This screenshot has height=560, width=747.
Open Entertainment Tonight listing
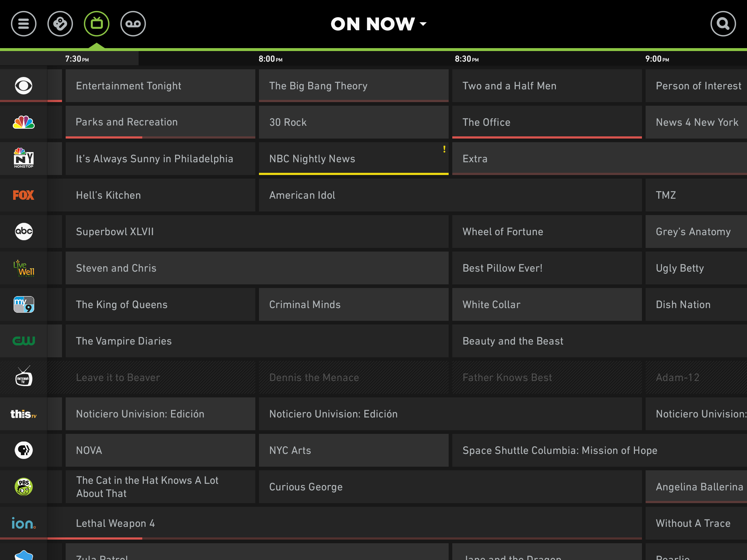pos(160,86)
